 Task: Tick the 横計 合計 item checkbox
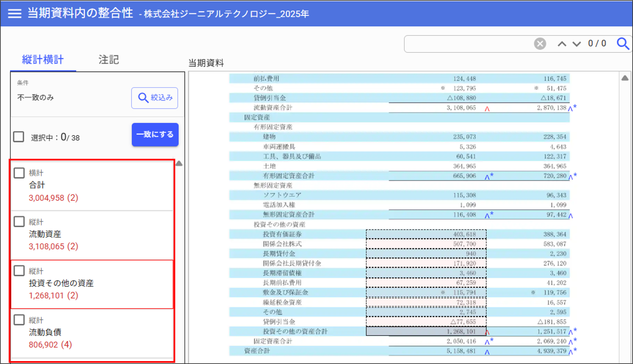tap(19, 173)
